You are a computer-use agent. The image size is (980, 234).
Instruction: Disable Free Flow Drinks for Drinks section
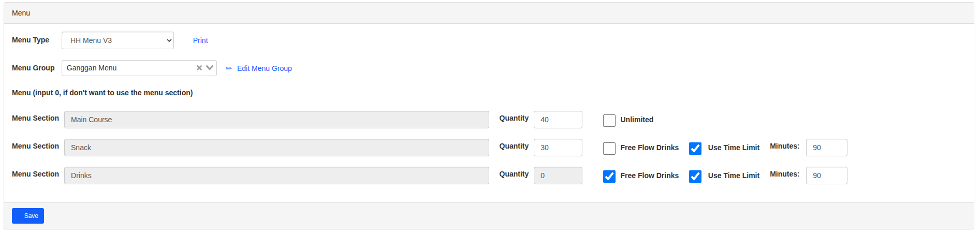tap(609, 176)
